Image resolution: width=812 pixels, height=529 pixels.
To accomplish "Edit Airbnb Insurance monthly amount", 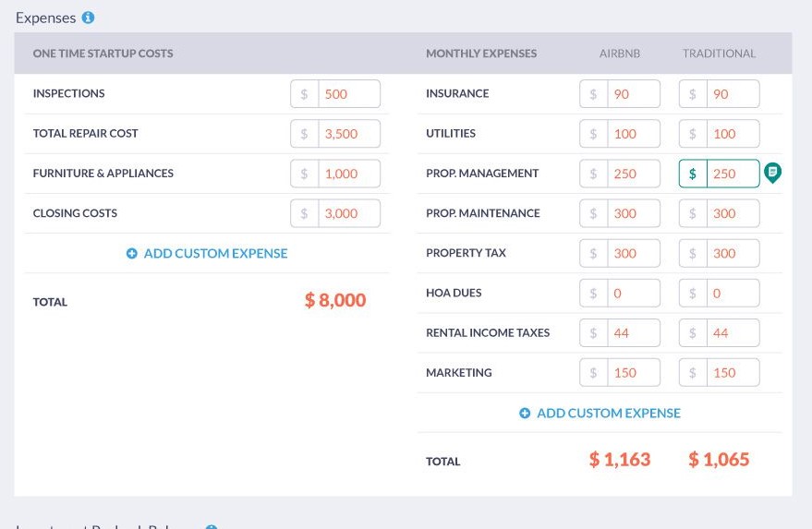I will pyautogui.click(x=633, y=94).
